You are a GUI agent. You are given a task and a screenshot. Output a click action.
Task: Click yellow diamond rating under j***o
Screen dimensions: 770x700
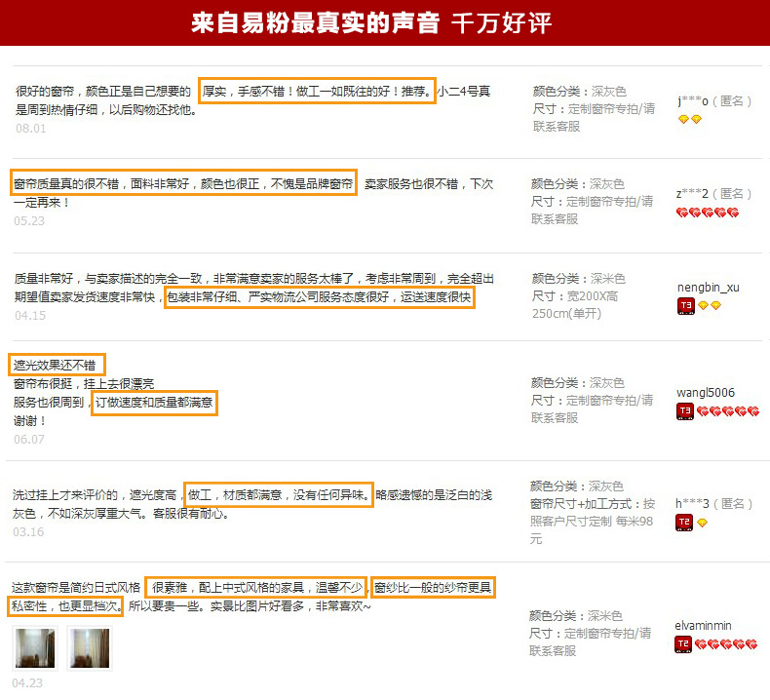coord(690,119)
